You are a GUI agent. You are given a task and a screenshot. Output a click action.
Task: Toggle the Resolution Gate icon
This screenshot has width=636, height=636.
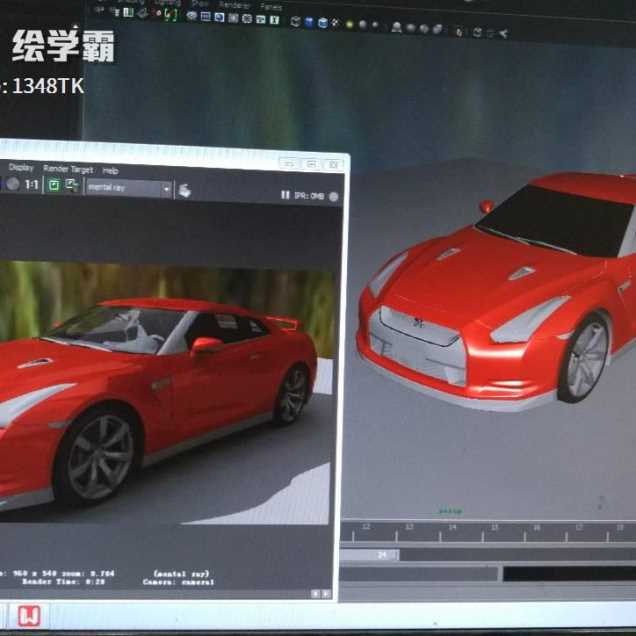pos(219,17)
